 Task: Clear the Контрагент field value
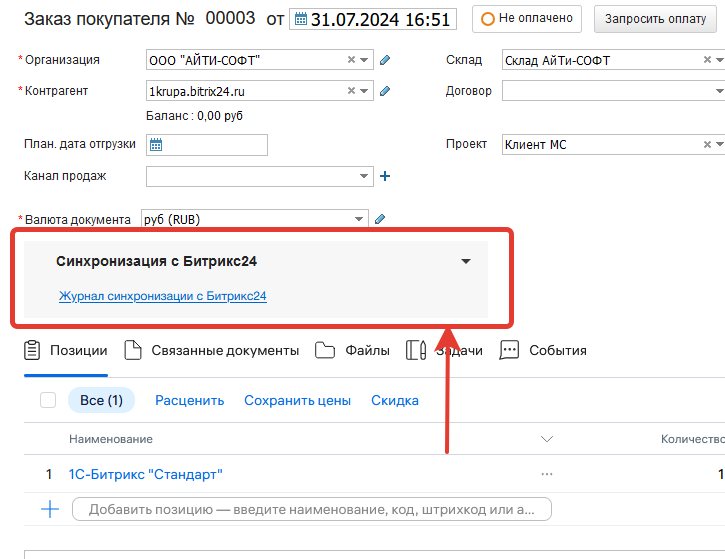[x=351, y=92]
